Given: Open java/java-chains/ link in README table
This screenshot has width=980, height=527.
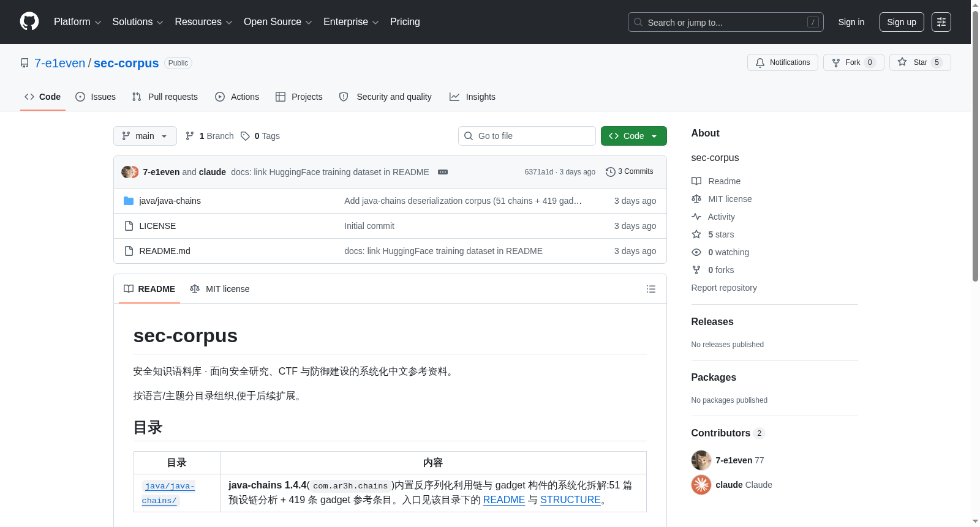Looking at the screenshot, I should pyautogui.click(x=168, y=493).
